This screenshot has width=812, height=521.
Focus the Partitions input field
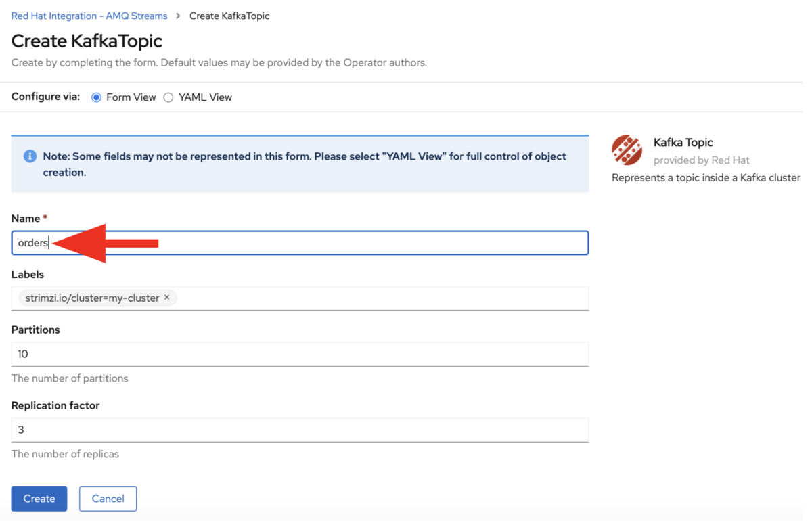300,354
